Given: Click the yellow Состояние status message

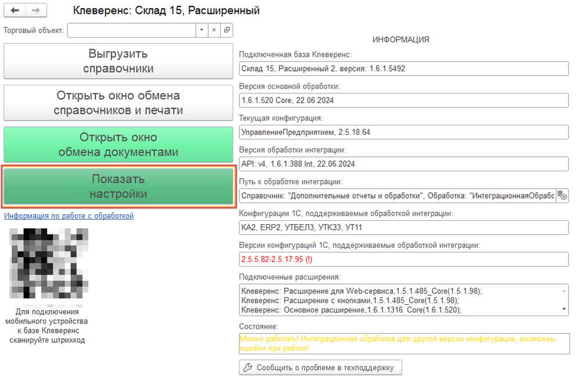Looking at the screenshot, I should pyautogui.click(x=404, y=344).
